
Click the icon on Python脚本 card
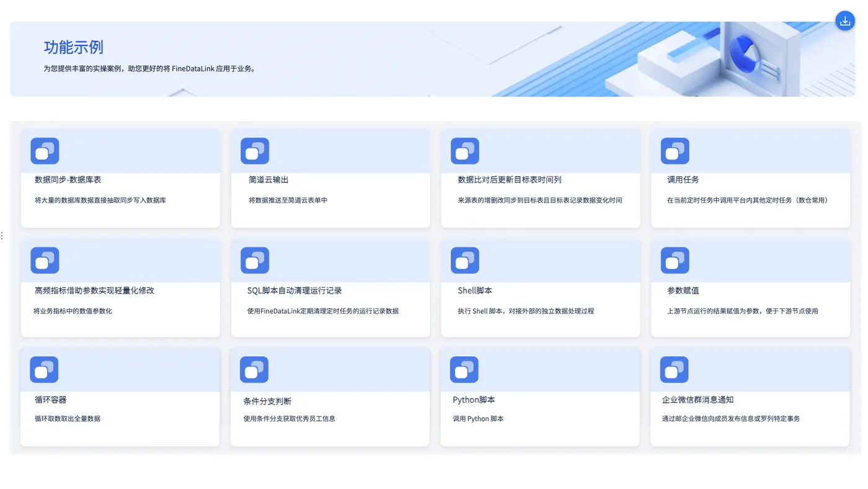pyautogui.click(x=464, y=370)
